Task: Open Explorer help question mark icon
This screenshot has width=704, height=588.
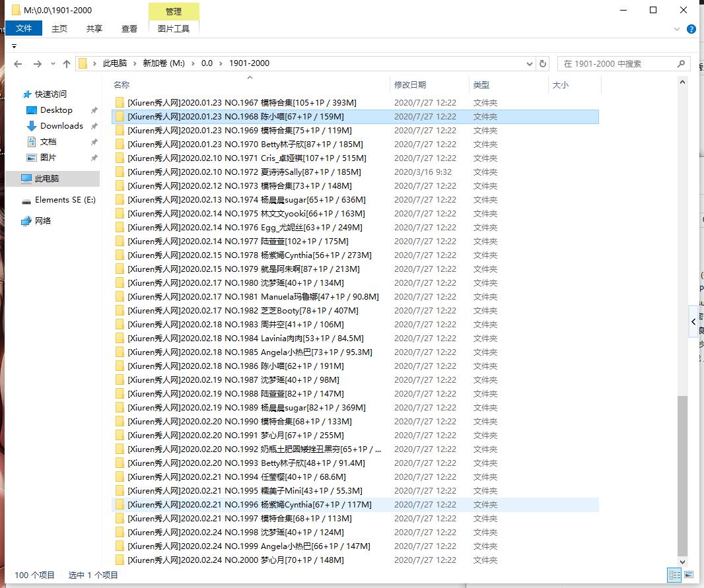Action: [x=691, y=29]
